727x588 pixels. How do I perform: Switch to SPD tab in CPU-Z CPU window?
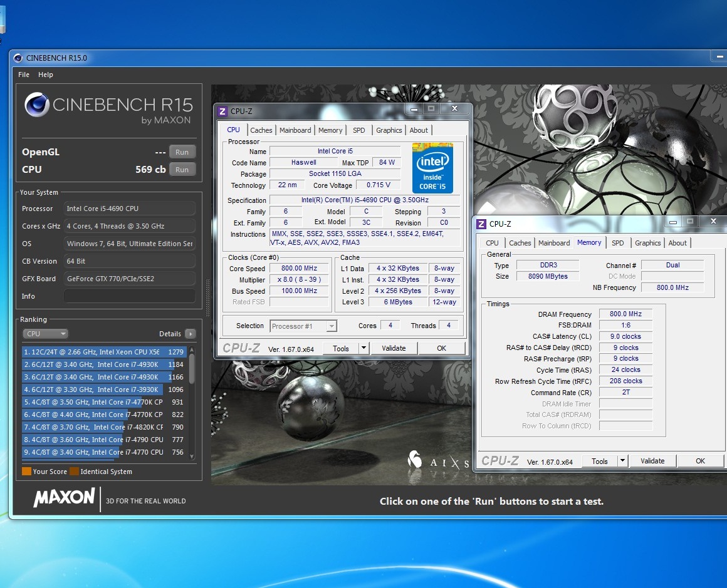(x=359, y=130)
